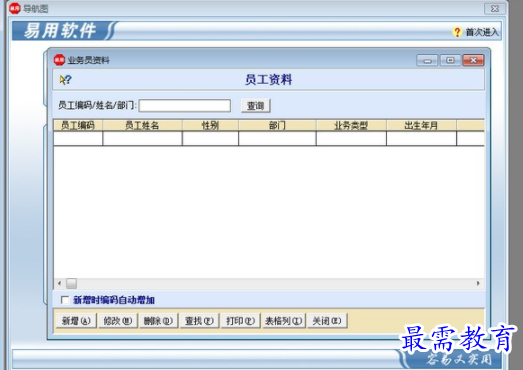This screenshot has height=370, width=523.
Task: Close the 导航图 window
Action: coord(495,9)
